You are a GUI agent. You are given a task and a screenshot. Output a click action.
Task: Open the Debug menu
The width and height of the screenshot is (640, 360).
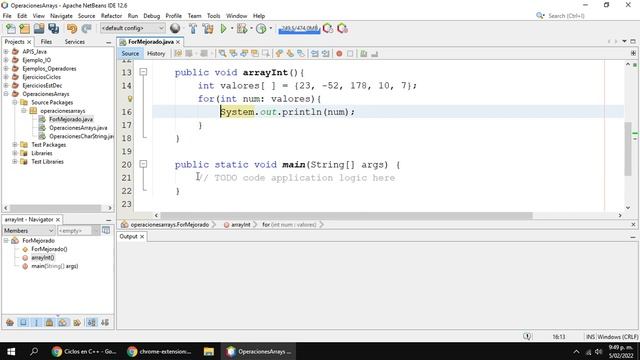(x=151, y=16)
